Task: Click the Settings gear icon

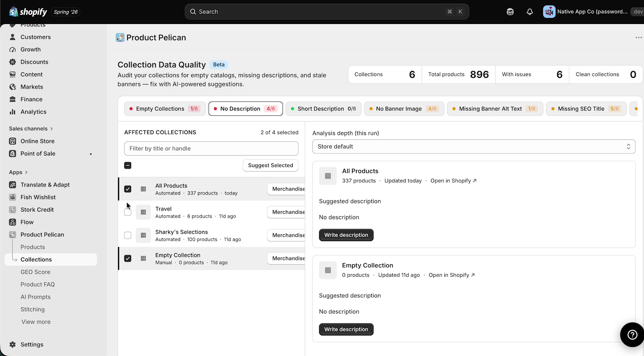Action: click(x=12, y=344)
